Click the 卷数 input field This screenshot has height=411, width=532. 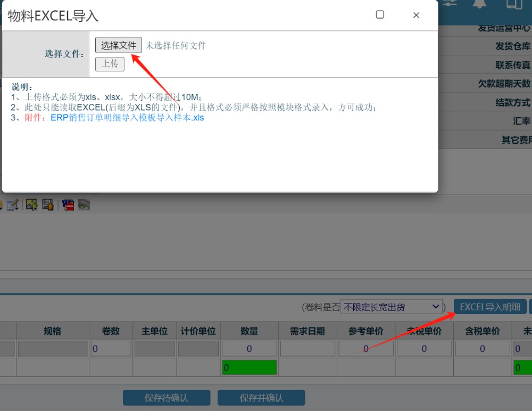(x=111, y=349)
